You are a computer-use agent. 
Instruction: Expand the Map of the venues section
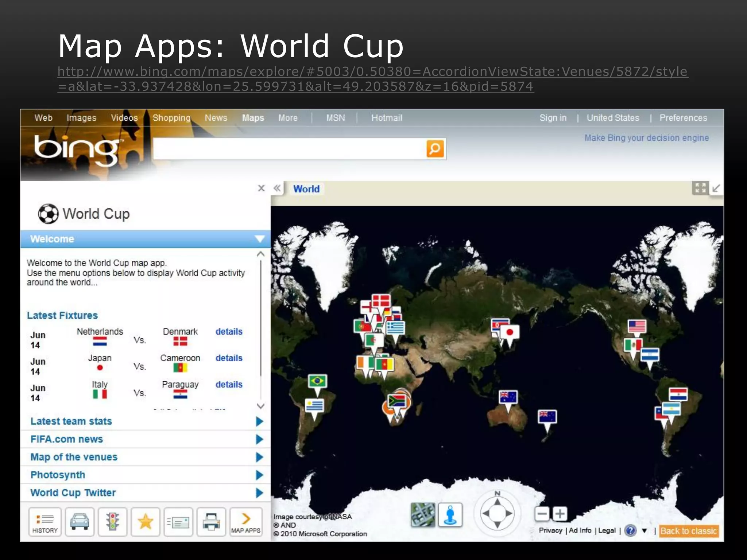145,457
